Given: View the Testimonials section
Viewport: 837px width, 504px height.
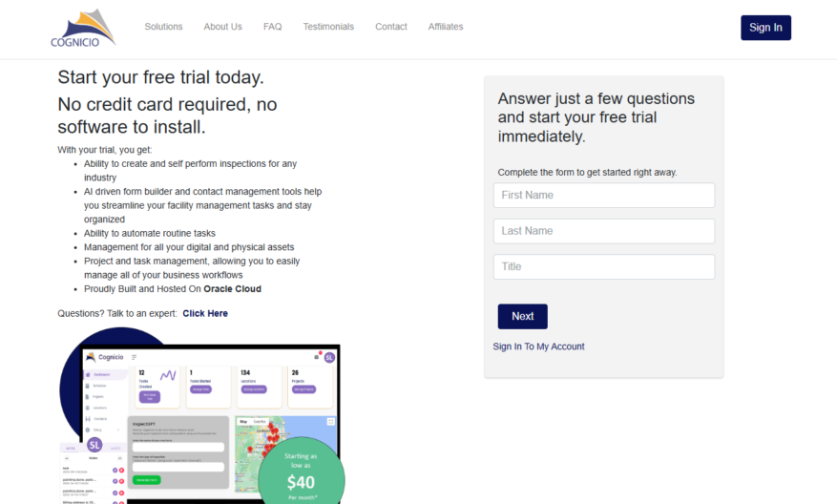Looking at the screenshot, I should tap(328, 27).
